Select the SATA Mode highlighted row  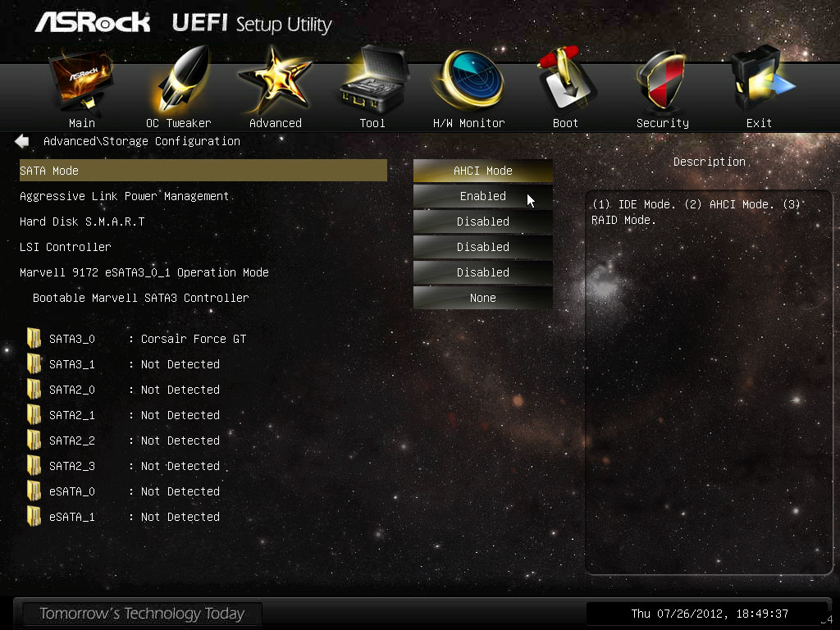point(203,171)
